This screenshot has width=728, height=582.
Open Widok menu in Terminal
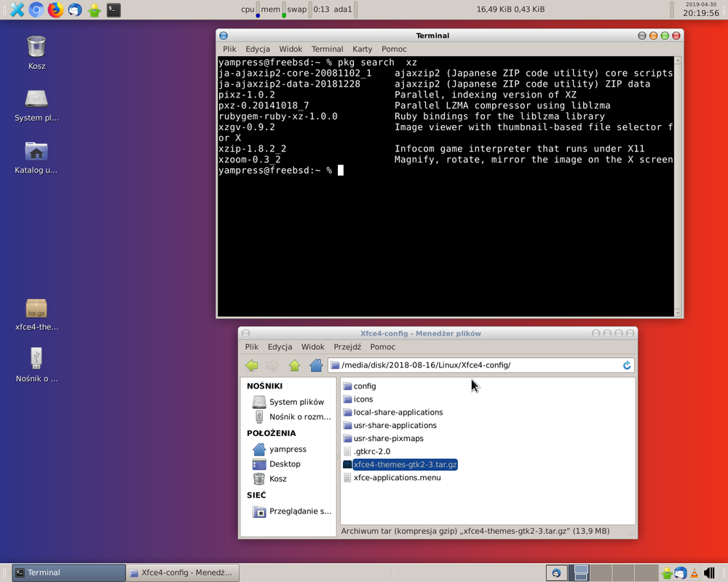tap(290, 49)
